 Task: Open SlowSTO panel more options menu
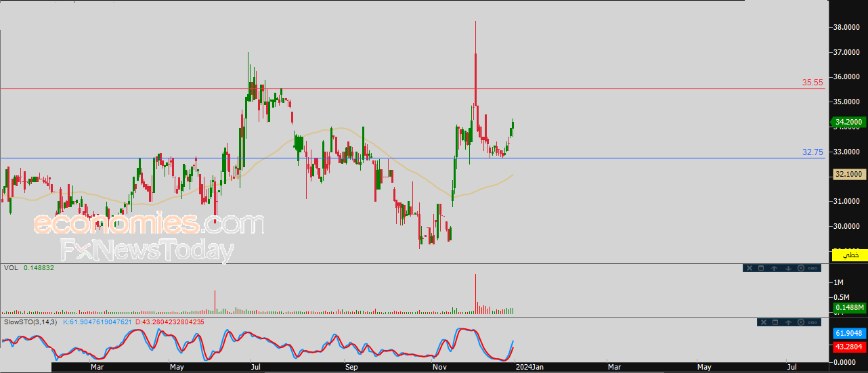point(812,322)
